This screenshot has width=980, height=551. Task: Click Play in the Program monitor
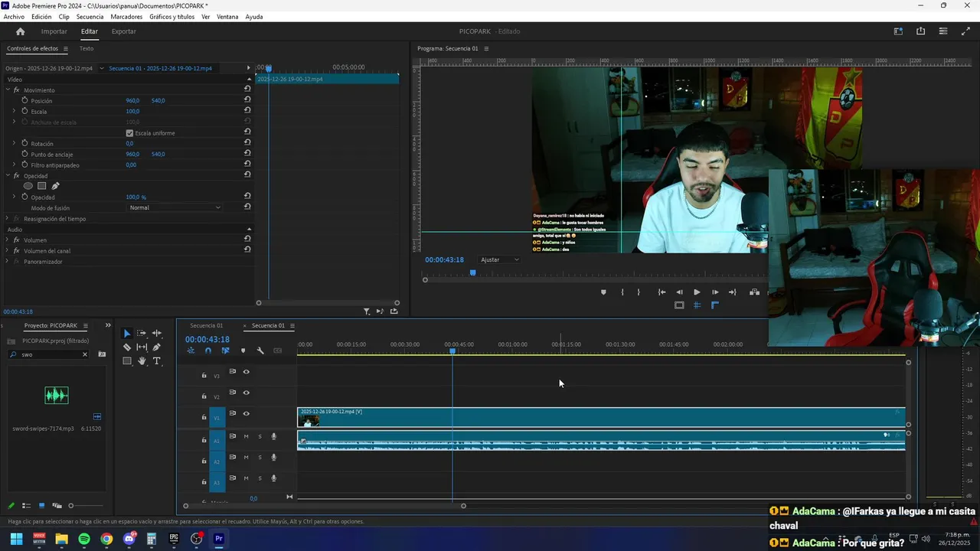(x=697, y=292)
